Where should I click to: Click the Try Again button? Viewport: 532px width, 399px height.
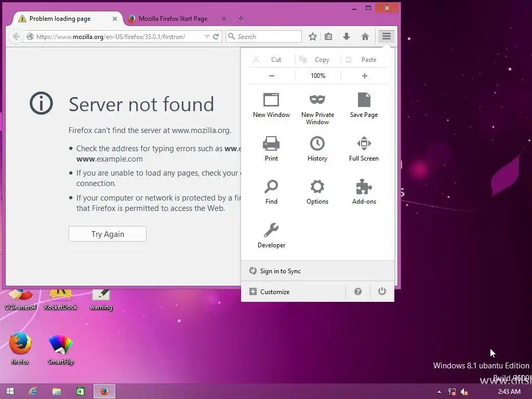[108, 234]
